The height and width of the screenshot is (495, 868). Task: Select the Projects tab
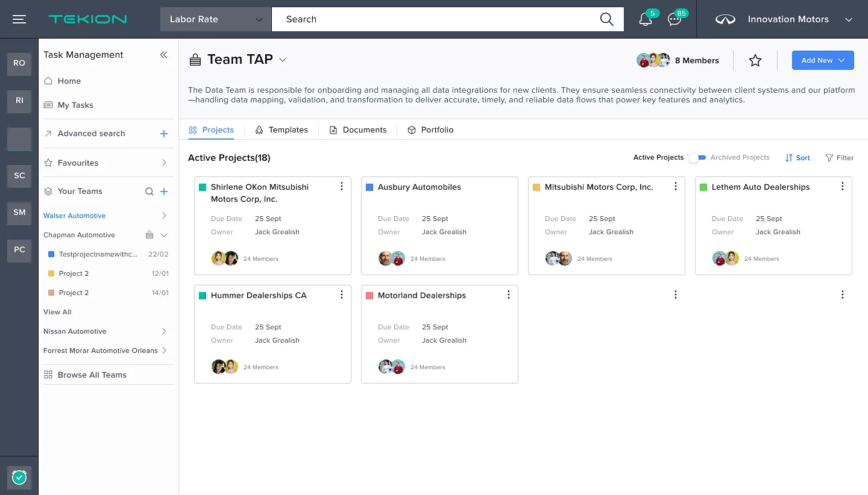click(x=211, y=130)
